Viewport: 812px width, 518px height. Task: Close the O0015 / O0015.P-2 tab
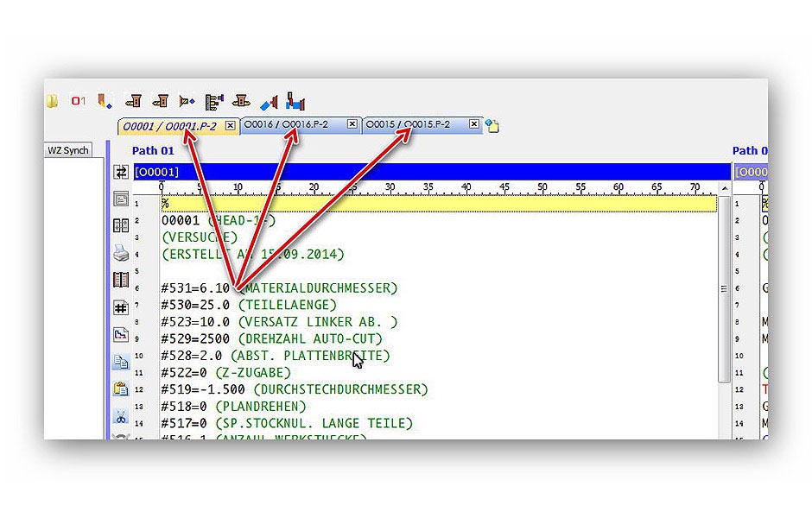pos(474,125)
